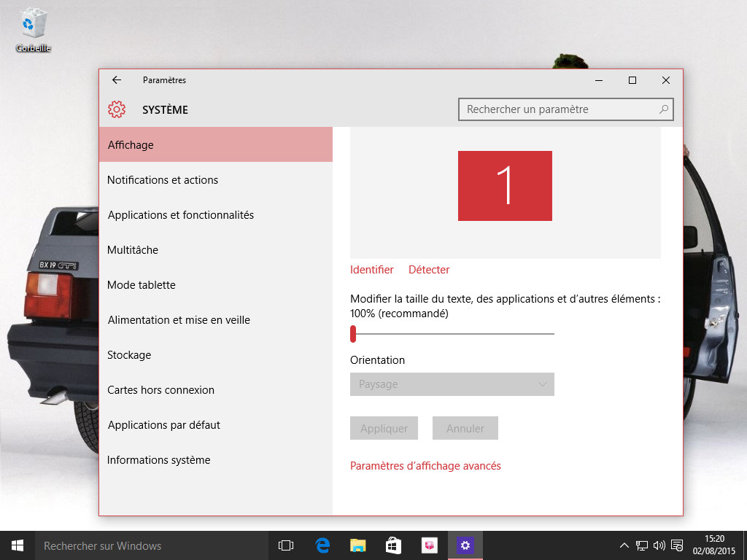Click the back arrow in Paramètres window
The width and height of the screenshot is (747, 560).
[x=117, y=80]
